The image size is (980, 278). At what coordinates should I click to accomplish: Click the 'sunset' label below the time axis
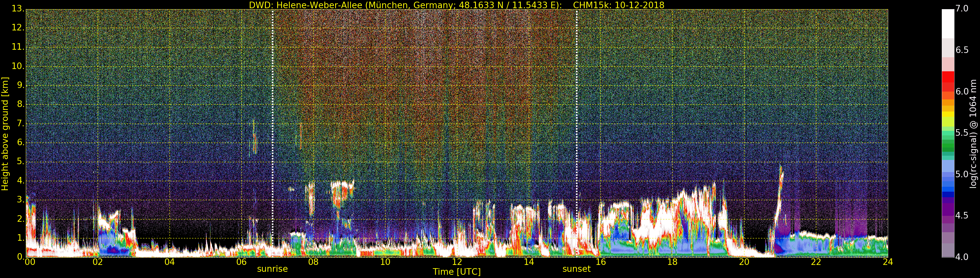(576, 269)
